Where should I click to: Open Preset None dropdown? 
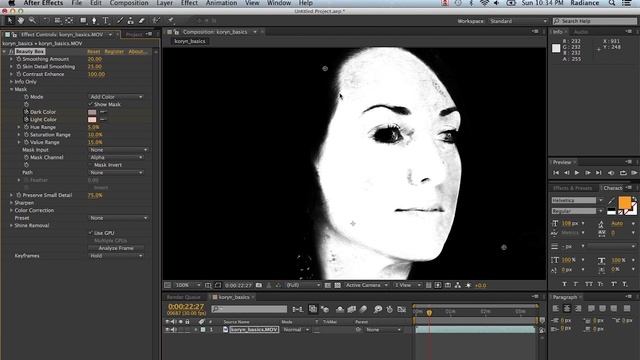[x=118, y=218]
